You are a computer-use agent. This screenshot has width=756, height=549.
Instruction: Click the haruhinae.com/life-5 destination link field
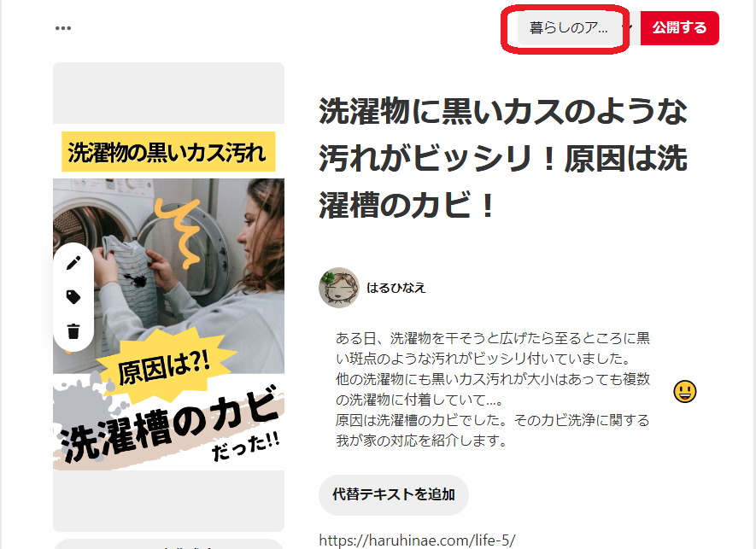(417, 540)
